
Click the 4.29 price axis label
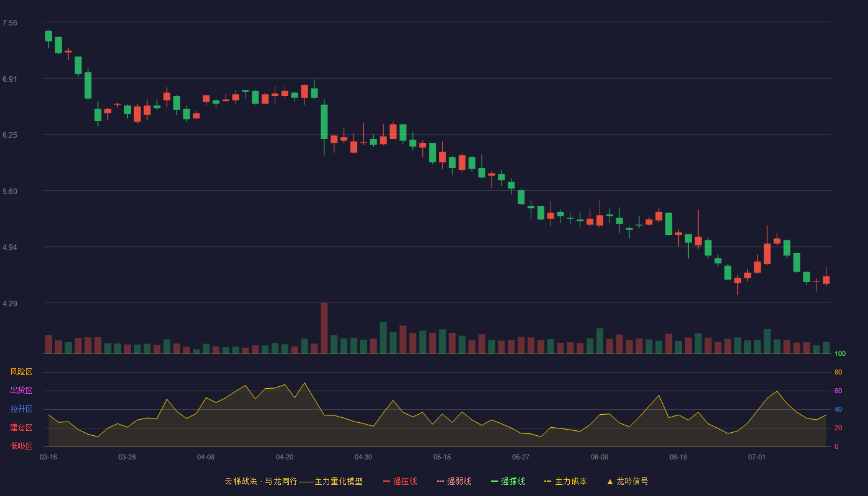10,304
